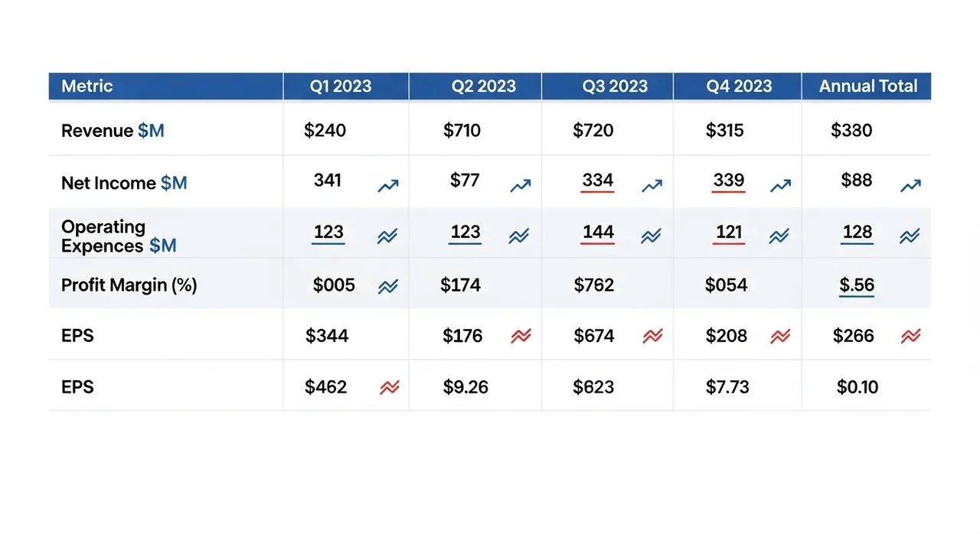This screenshot has width=980, height=534.
Task: Select the Profit Margin (%) row label
Action: pos(129,285)
